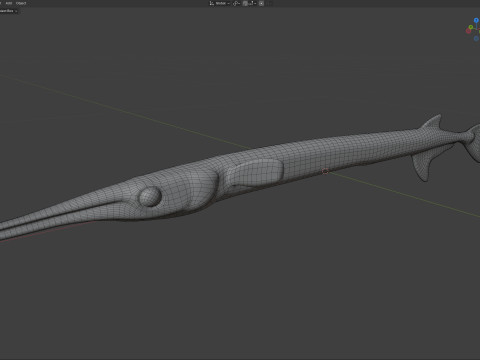This screenshot has height=360, width=480.
Task: Click green Y axis on navigation gizmo
Action: 471,27
